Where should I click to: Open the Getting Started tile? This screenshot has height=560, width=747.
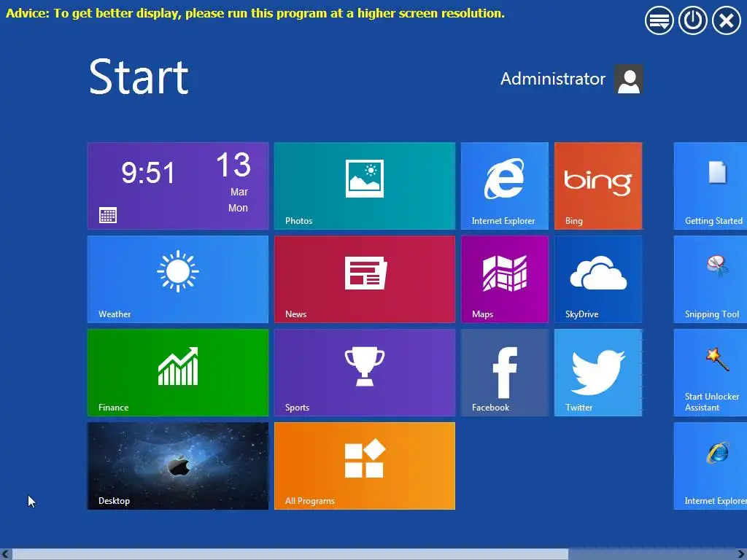click(711, 186)
